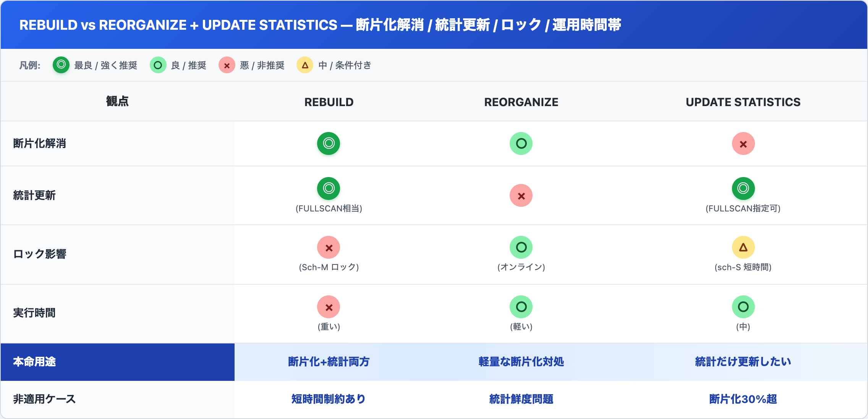
Task: Click the 統計鮮度問題 cell
Action: (x=521, y=399)
